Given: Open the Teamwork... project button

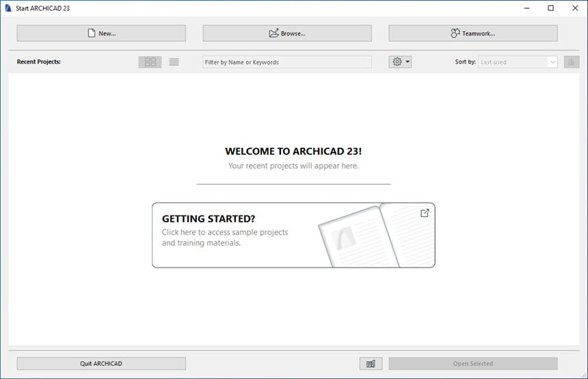Looking at the screenshot, I should tap(473, 34).
